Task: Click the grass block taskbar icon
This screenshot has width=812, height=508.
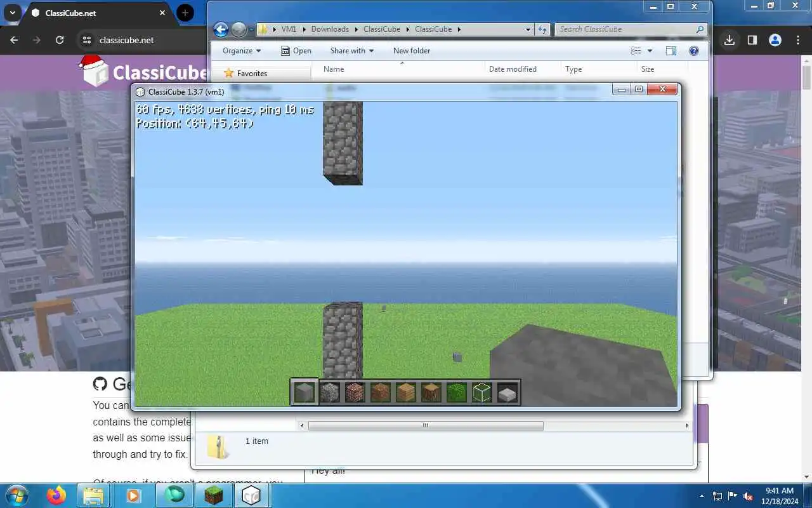Action: point(214,495)
